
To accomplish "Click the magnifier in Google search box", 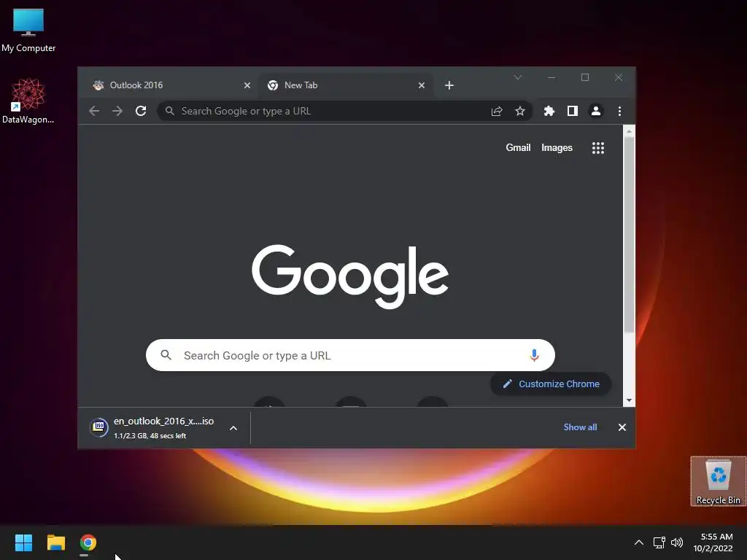I will 166,355.
